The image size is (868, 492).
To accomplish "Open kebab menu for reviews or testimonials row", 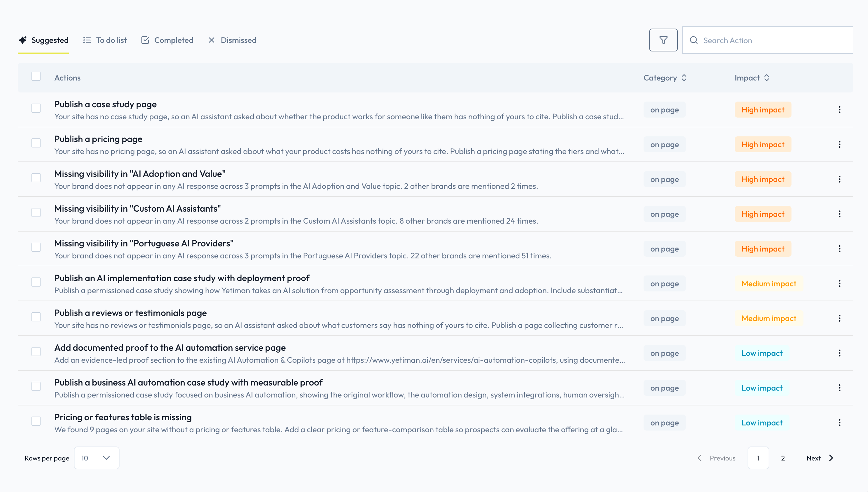I will click(x=839, y=318).
